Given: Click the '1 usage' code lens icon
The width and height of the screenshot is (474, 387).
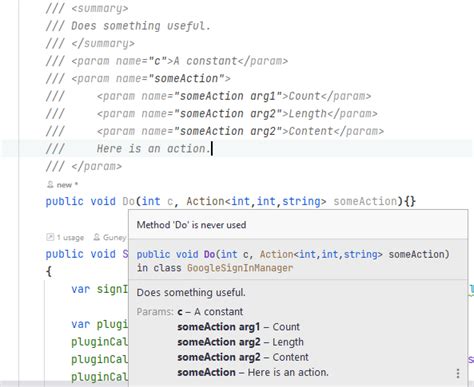Looking at the screenshot, I should (x=50, y=237).
